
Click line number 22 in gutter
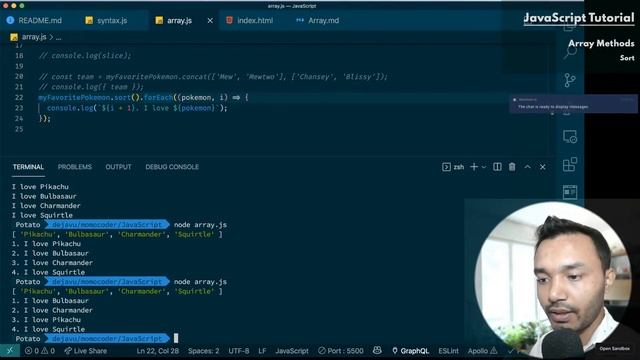coord(19,97)
